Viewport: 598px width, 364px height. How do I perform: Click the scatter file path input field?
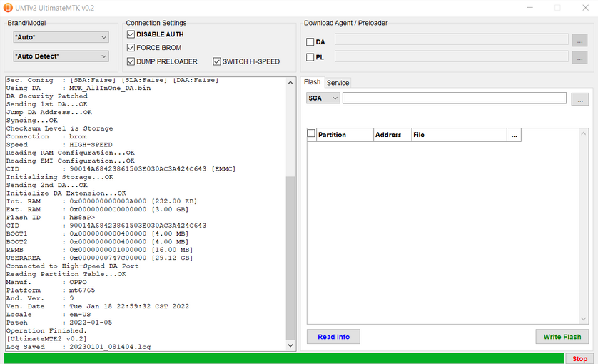[455, 98]
